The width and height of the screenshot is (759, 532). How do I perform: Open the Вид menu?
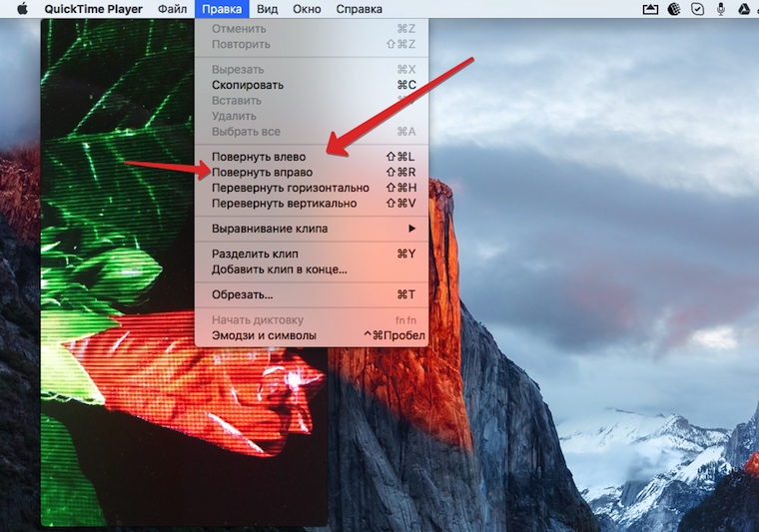[268, 9]
